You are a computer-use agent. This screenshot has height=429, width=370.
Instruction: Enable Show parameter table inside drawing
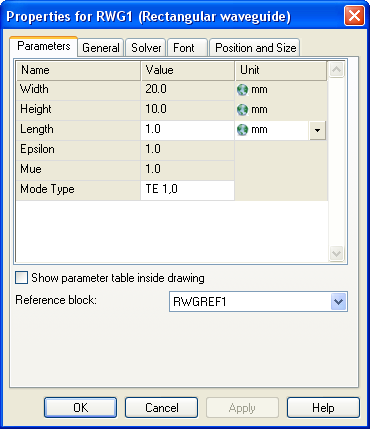[21, 278]
